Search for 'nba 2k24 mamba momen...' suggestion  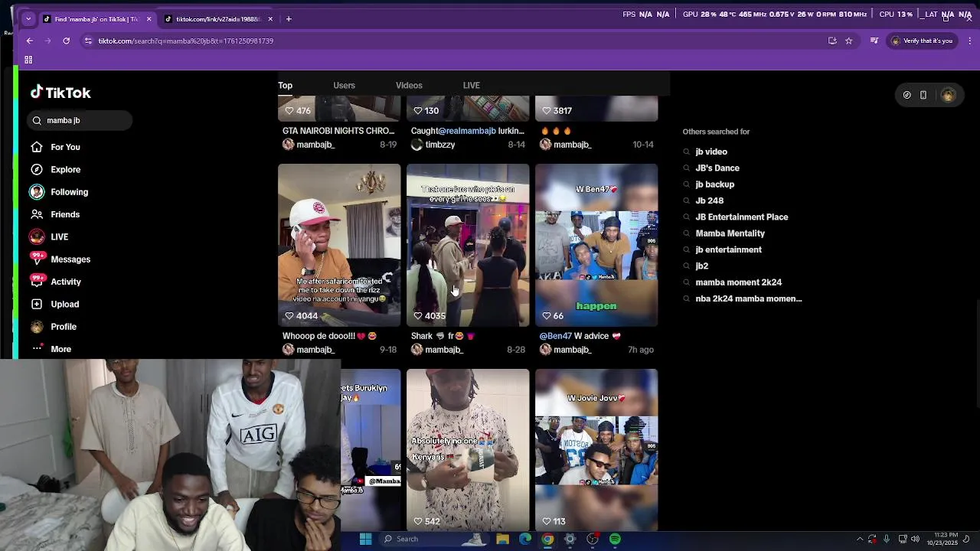coord(748,298)
